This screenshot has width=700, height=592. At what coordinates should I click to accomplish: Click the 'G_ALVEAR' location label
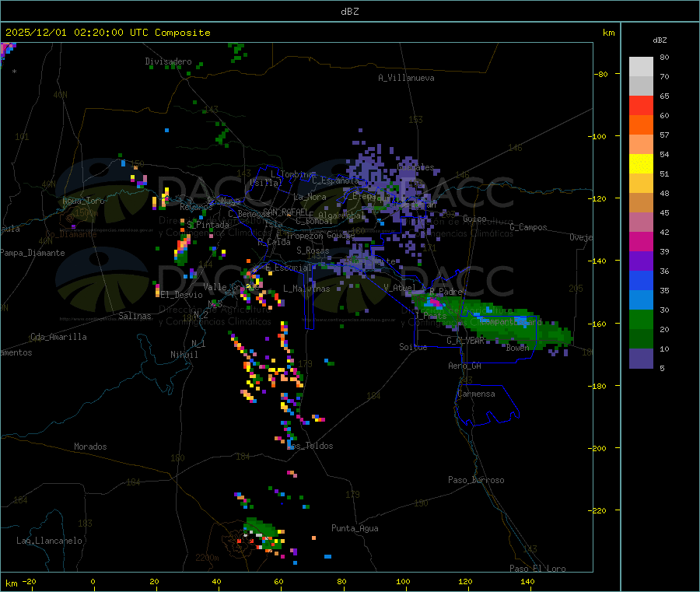(465, 341)
